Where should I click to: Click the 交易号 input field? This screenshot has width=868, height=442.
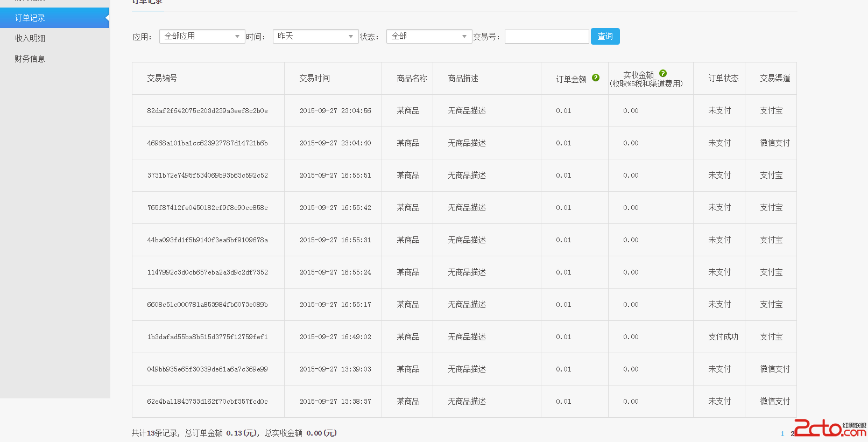(x=547, y=37)
